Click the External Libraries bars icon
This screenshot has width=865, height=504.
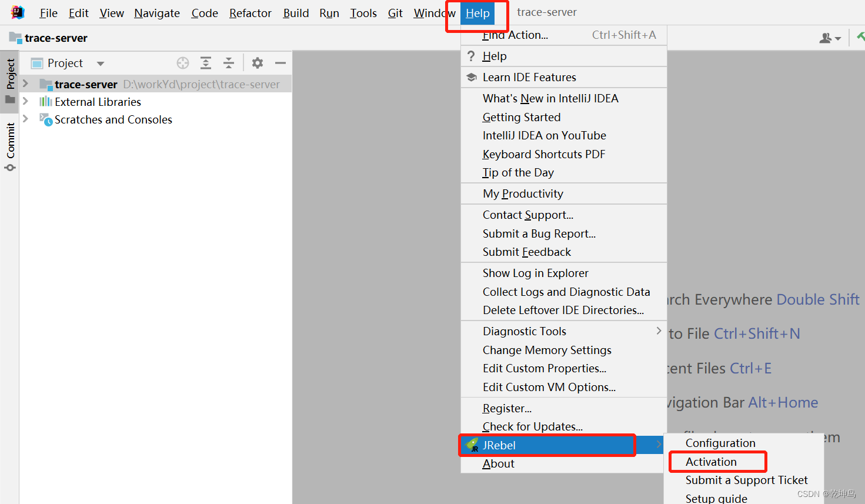[46, 102]
